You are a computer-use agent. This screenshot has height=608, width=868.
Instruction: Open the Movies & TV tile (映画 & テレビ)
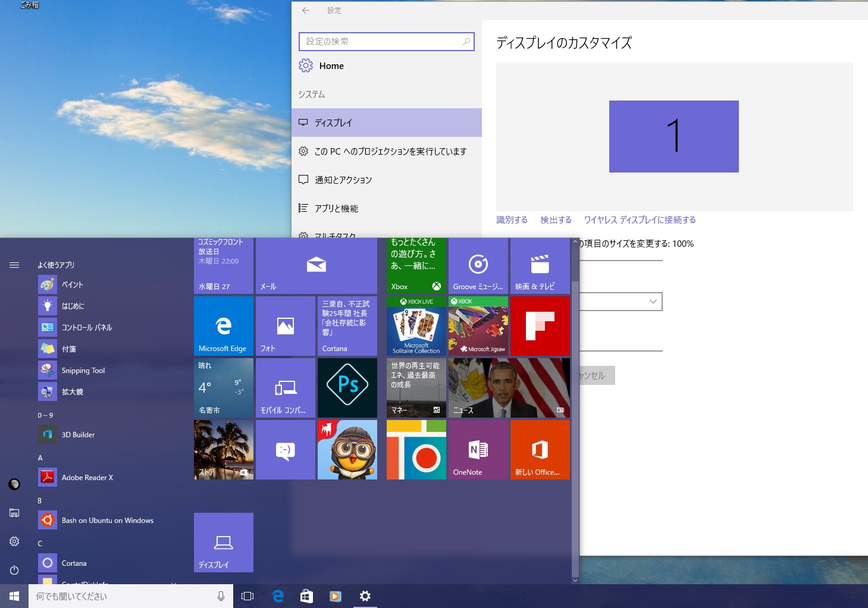(x=540, y=266)
